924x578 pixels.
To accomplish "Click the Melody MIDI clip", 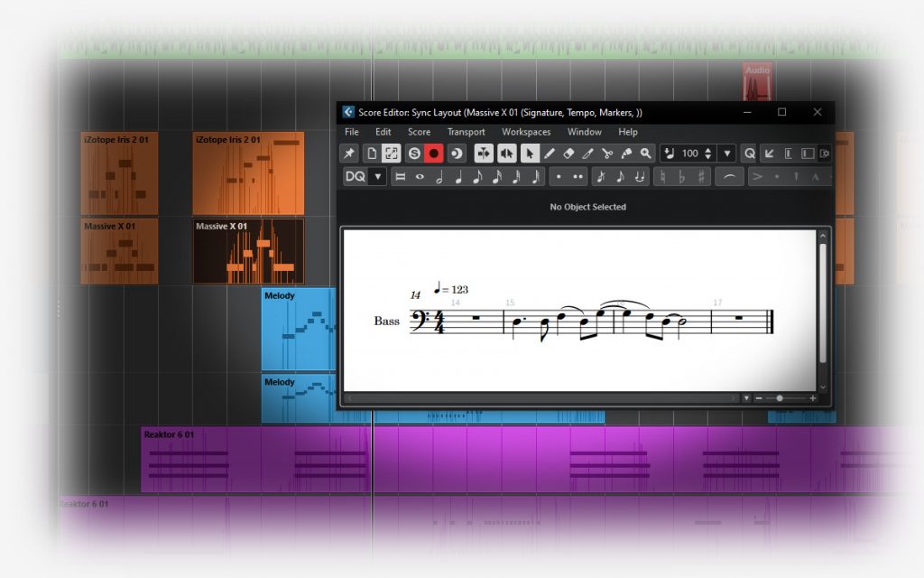I will click(298, 329).
